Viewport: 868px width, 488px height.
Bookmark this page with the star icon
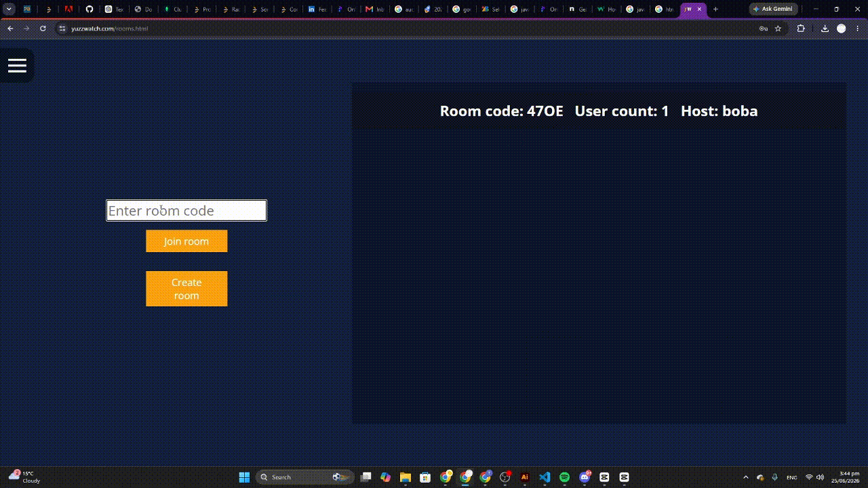point(778,28)
